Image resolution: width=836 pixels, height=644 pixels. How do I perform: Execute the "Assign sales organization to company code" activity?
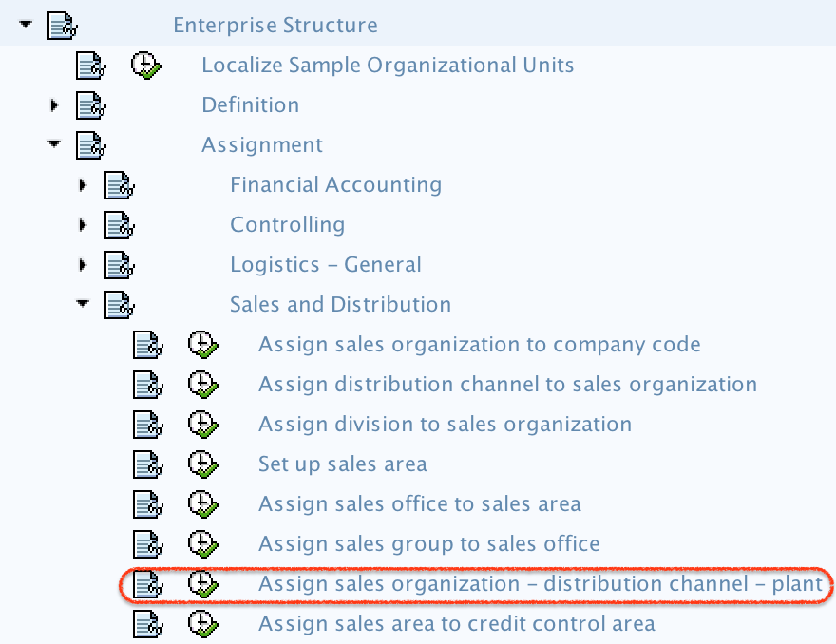pos(202,344)
